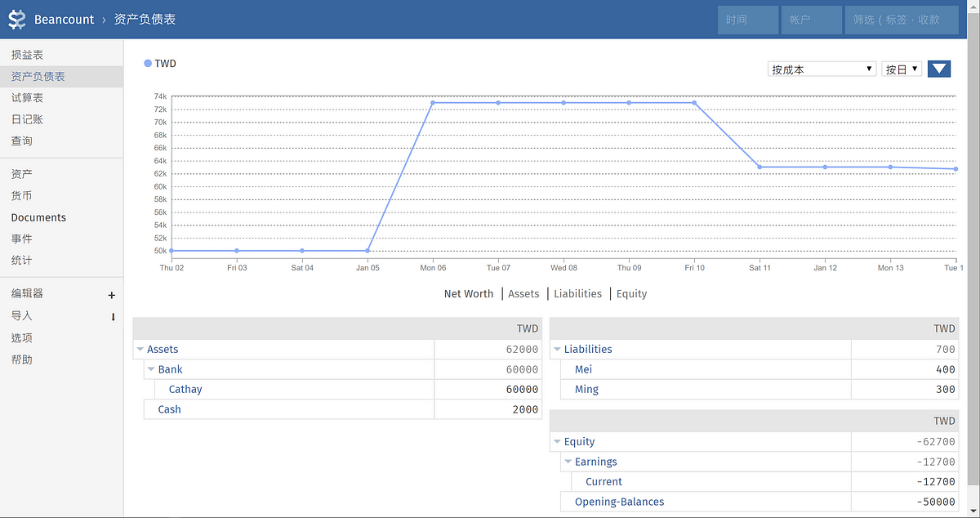This screenshot has width=980, height=518.
Task: Open the Cathay account link
Action: pyautogui.click(x=185, y=390)
